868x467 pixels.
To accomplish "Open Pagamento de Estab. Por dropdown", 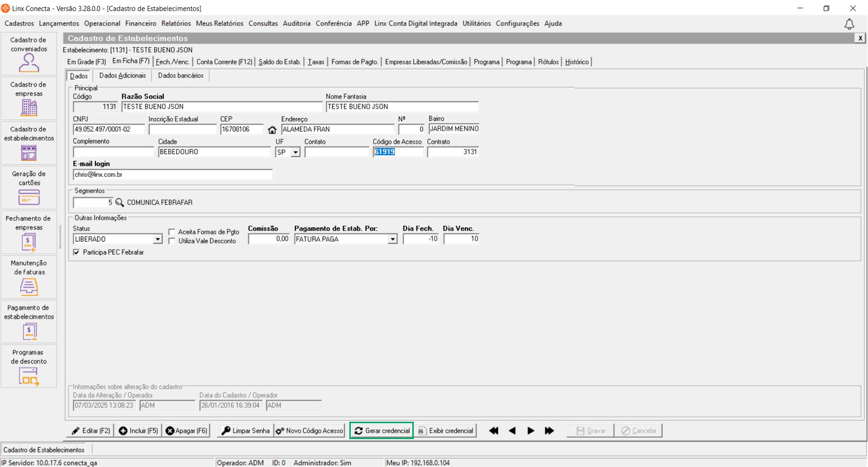I will 393,239.
